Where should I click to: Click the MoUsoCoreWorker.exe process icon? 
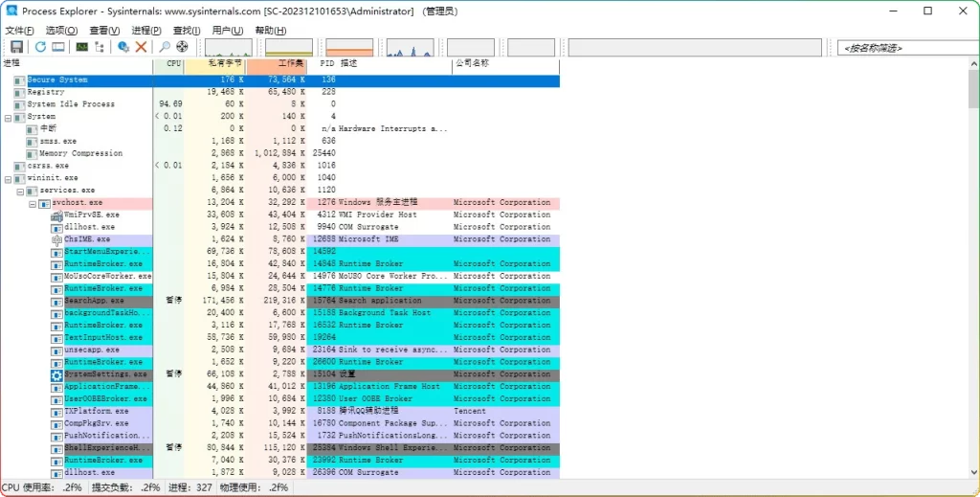[56, 277]
